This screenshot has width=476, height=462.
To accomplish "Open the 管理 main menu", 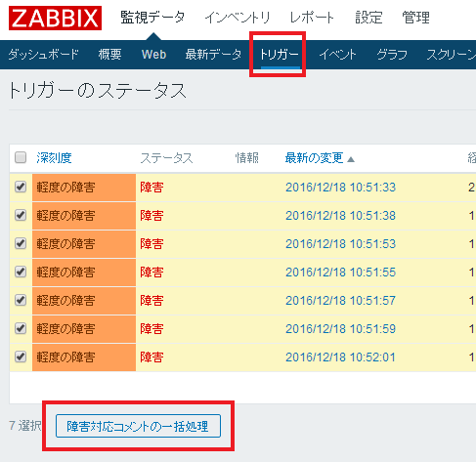I will pos(415,18).
